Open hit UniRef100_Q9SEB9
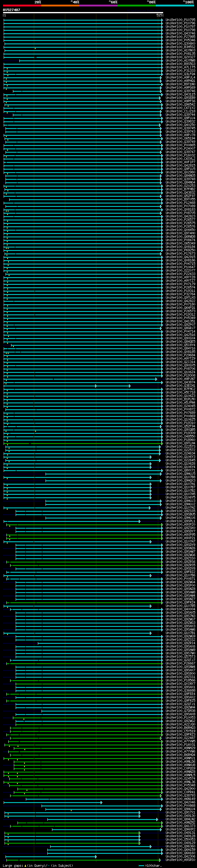The width and height of the screenshot is (197, 868). (x=180, y=98)
